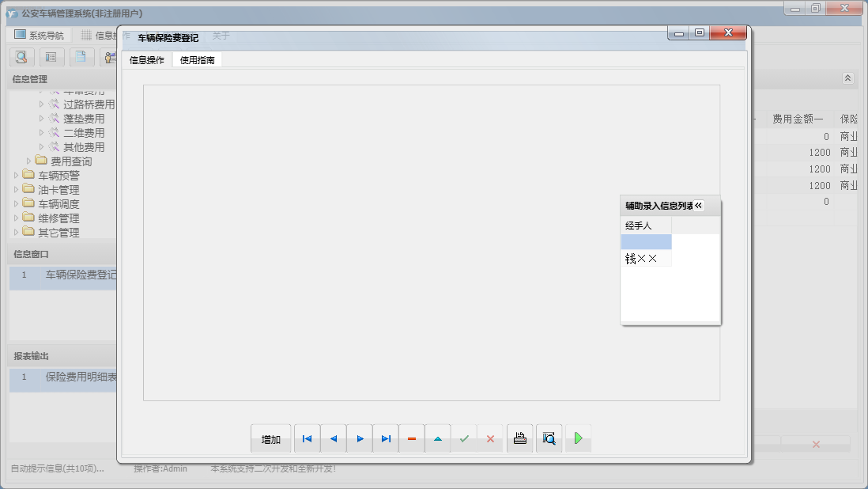This screenshot has height=489, width=868.
Task: Go to next record arrow icon
Action: coord(360,438)
